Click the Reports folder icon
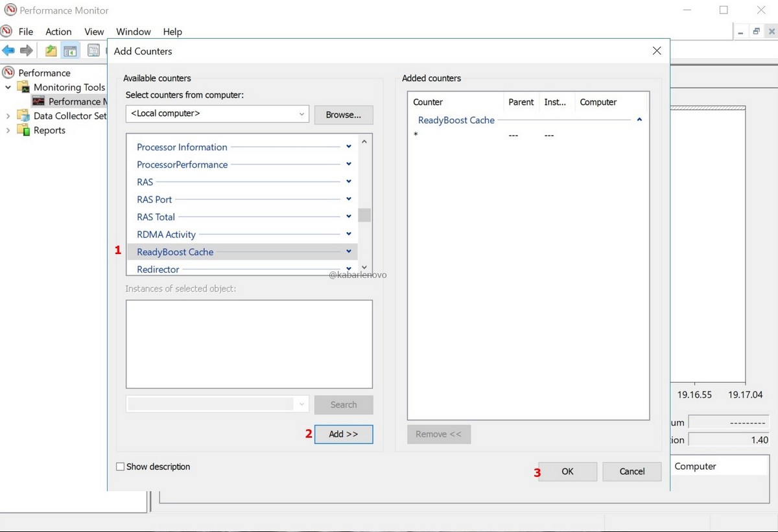Image resolution: width=778 pixels, height=532 pixels. pyautogui.click(x=23, y=130)
